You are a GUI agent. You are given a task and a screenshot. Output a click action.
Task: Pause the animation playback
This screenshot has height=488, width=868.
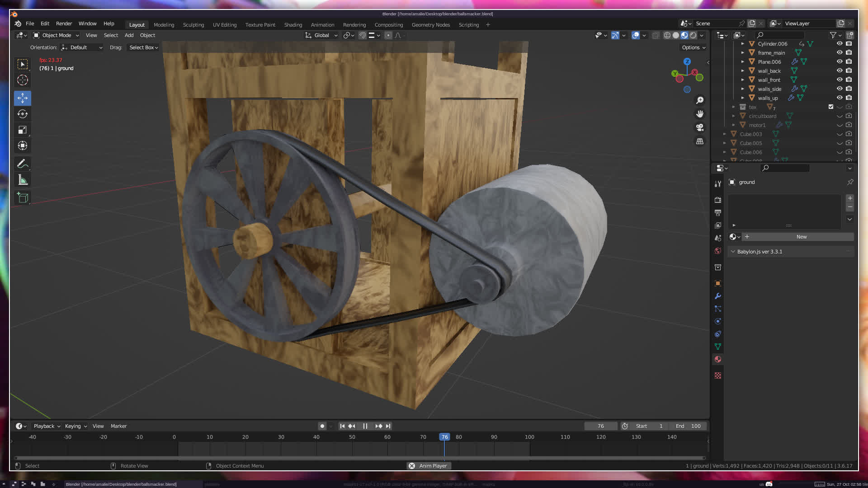[x=365, y=426]
